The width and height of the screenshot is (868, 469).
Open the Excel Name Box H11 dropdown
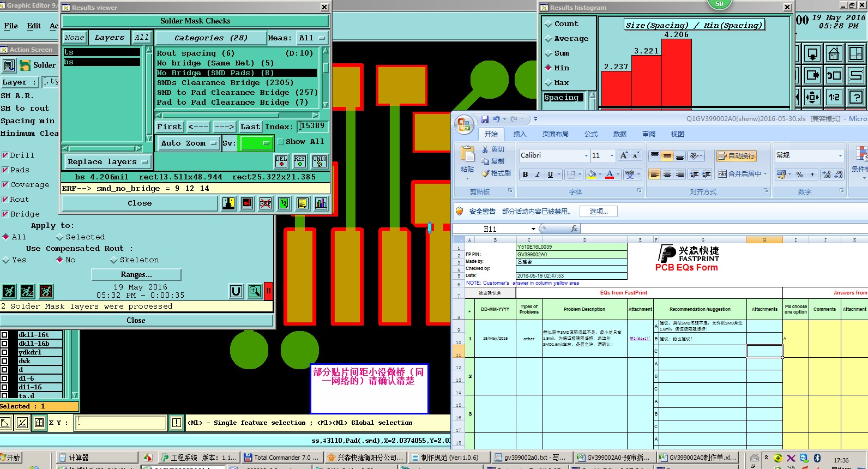tap(533, 229)
